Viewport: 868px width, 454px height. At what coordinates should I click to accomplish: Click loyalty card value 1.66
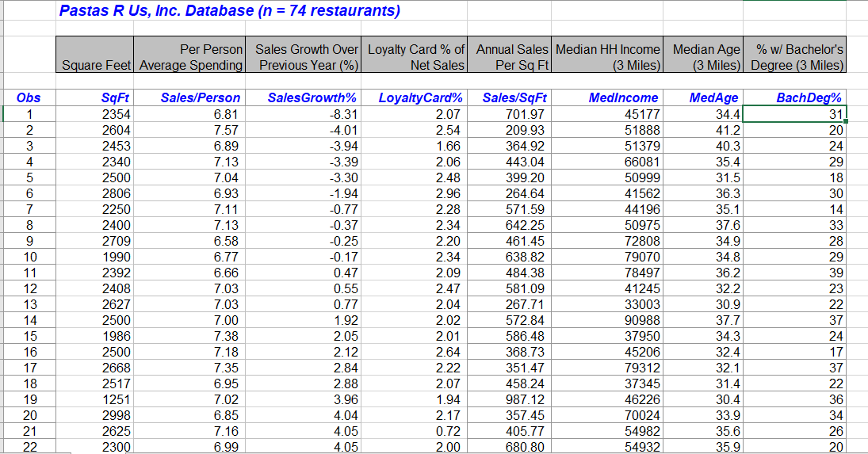[414, 146]
